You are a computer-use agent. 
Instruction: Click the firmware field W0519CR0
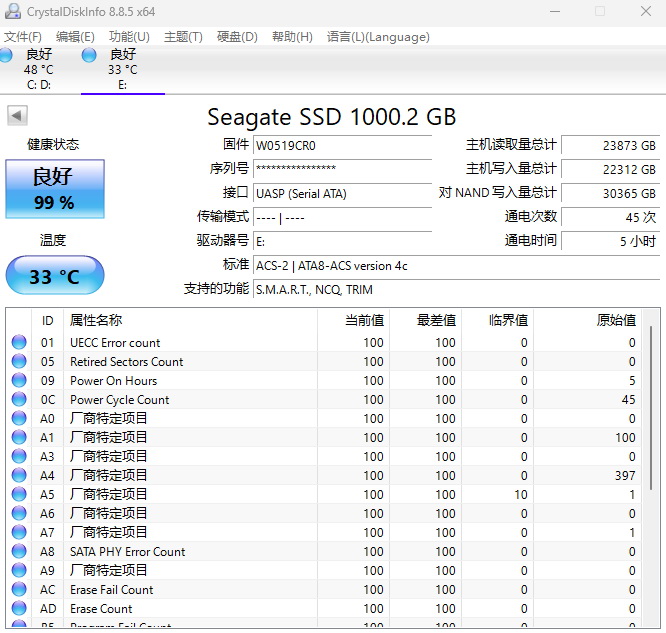point(342,145)
